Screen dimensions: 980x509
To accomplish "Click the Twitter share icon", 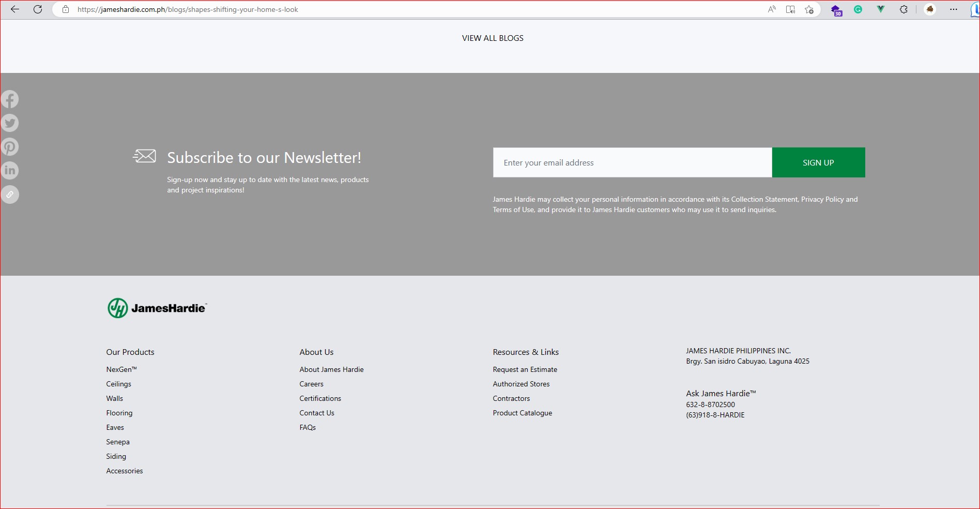I will (10, 123).
